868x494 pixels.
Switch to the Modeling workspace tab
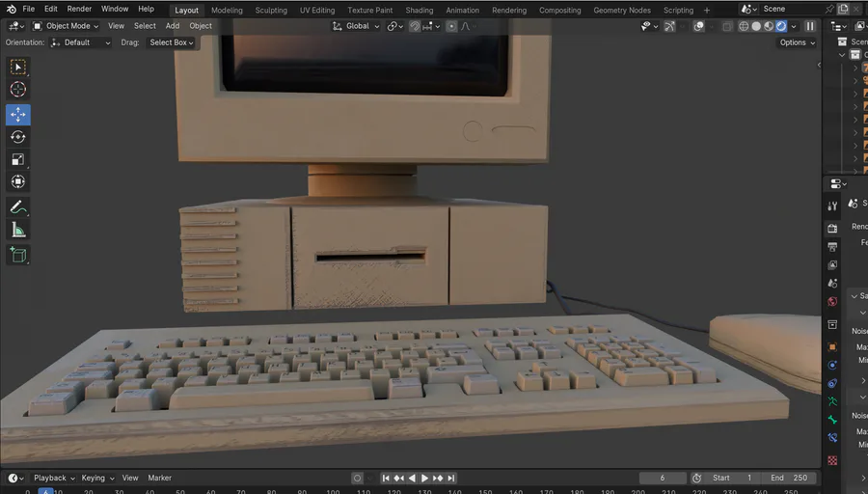pyautogui.click(x=227, y=10)
